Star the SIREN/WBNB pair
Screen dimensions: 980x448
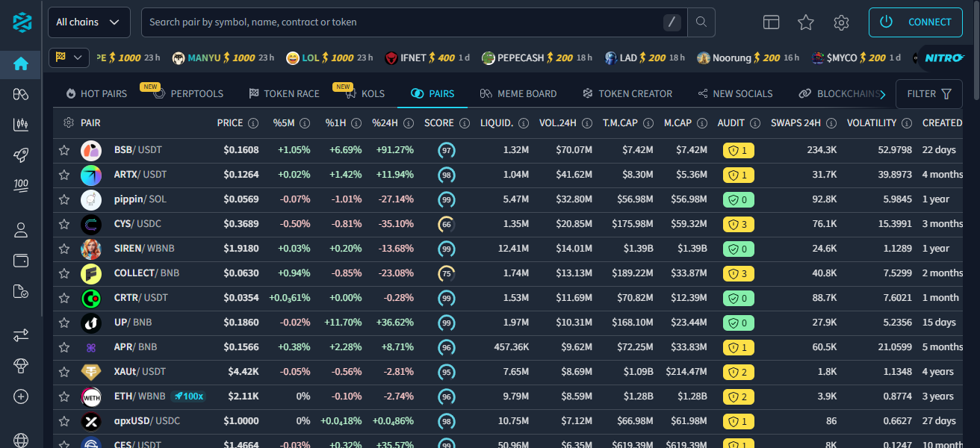(63, 249)
